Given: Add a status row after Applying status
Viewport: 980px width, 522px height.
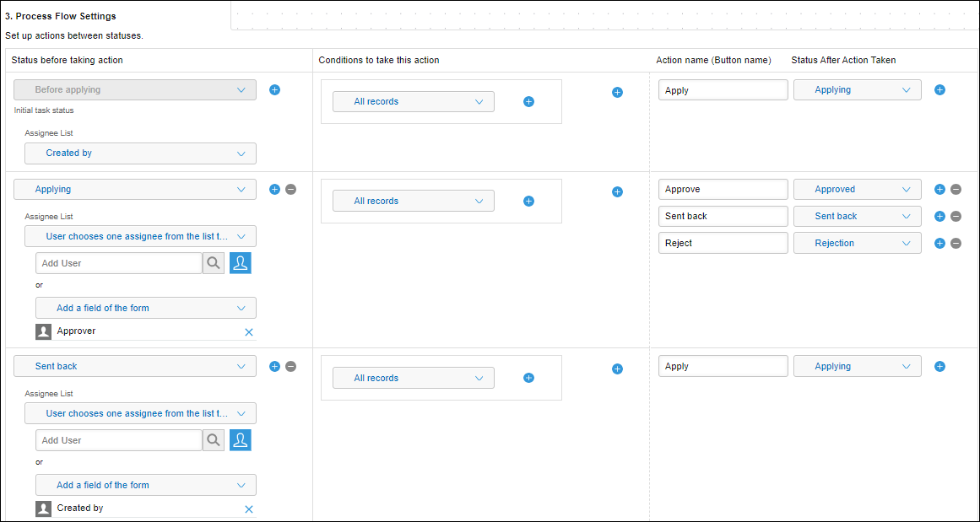Looking at the screenshot, I should tap(274, 189).
